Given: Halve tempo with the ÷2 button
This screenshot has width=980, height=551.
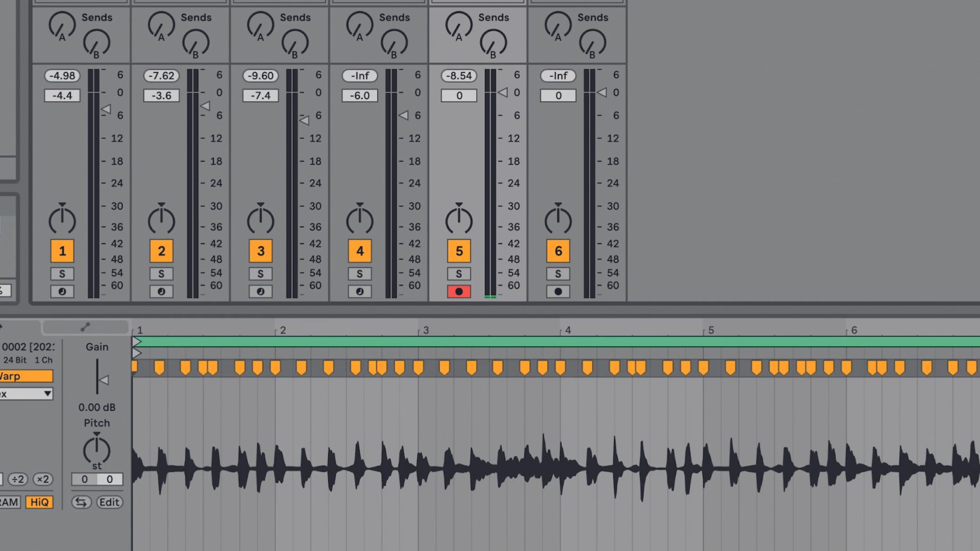Looking at the screenshot, I should click(18, 479).
